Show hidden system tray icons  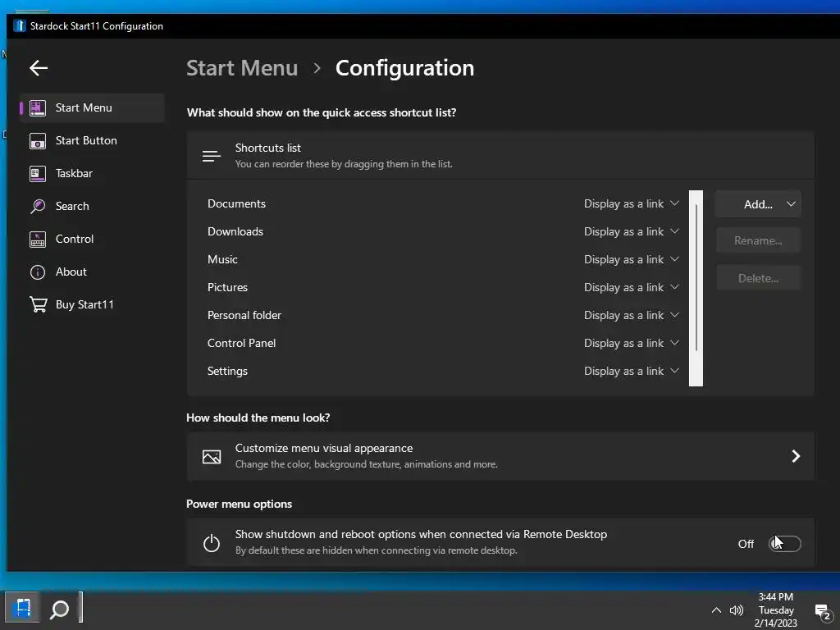716,610
